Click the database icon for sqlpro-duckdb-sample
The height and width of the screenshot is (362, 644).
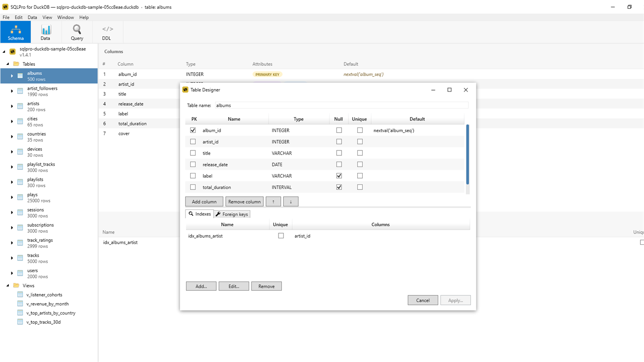[12, 52]
